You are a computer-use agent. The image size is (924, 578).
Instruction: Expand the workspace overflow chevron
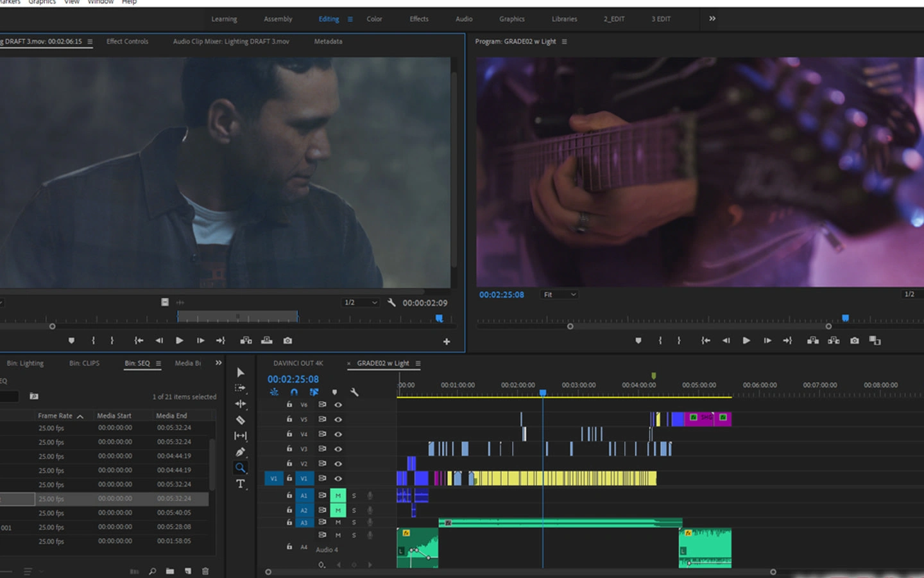(712, 19)
